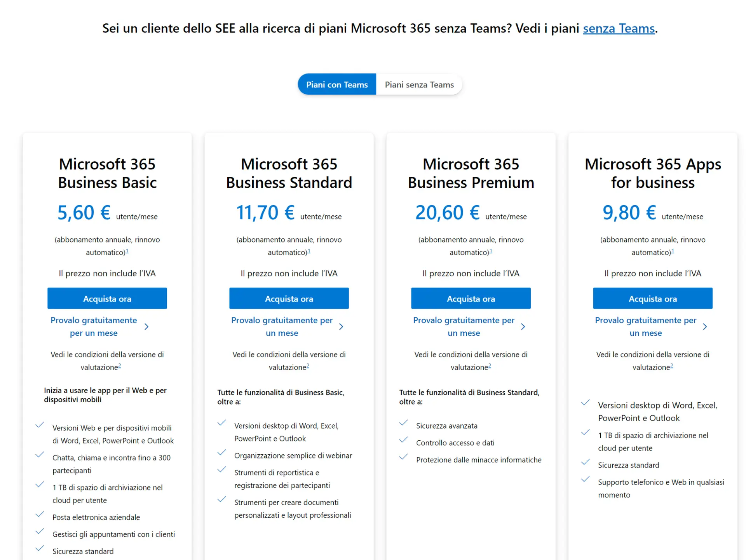Open footnote 2 in Apps for business trial conditions
Image resolution: width=746 pixels, height=560 pixels.
[671, 366]
